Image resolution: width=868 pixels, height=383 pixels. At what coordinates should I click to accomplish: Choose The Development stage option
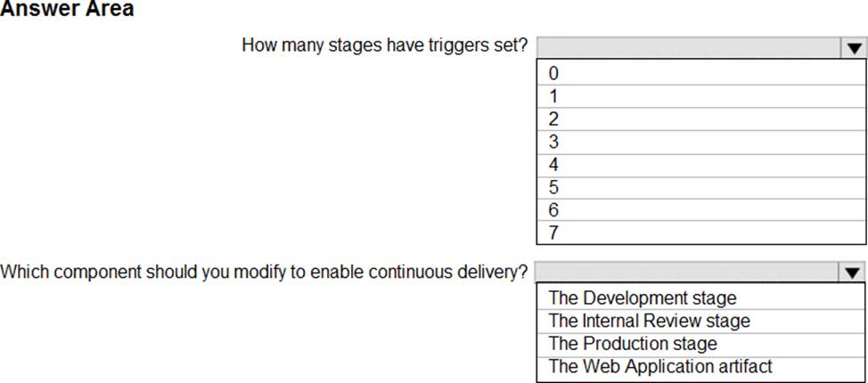(x=643, y=297)
